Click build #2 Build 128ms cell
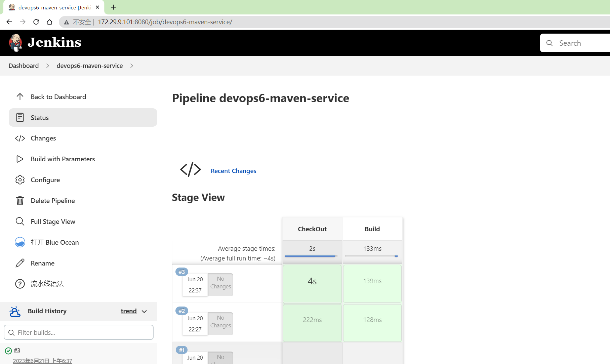 (x=372, y=323)
